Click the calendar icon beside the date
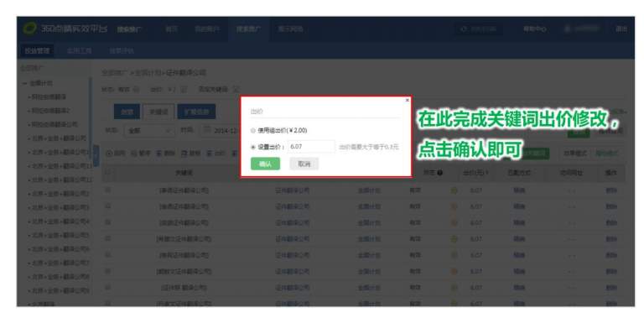 click(x=206, y=131)
